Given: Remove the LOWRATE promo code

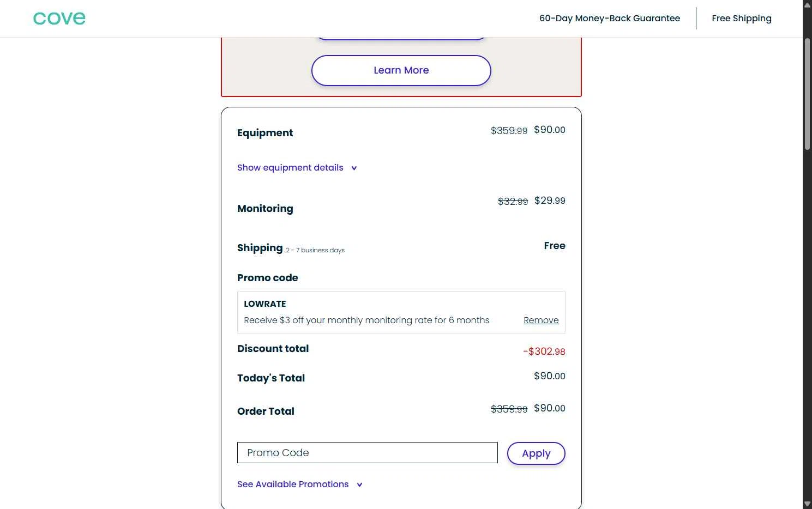Looking at the screenshot, I should pos(540,320).
